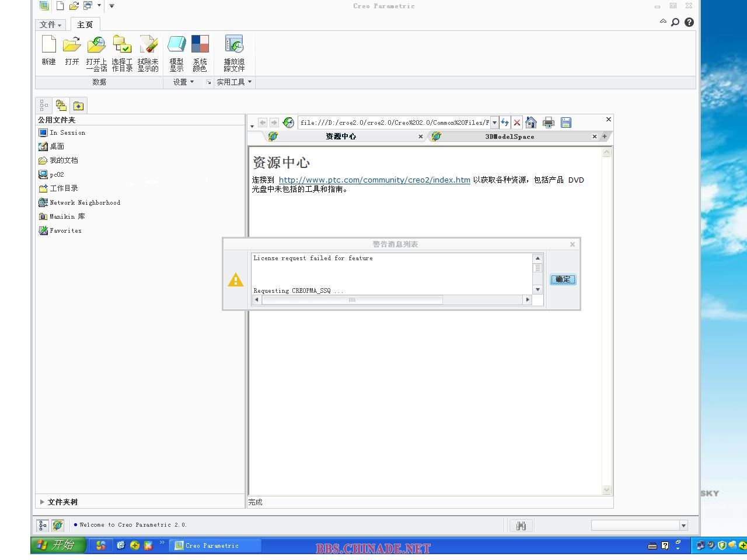
Task: Switch to 3DModelSpace browser tab
Action: click(x=509, y=136)
